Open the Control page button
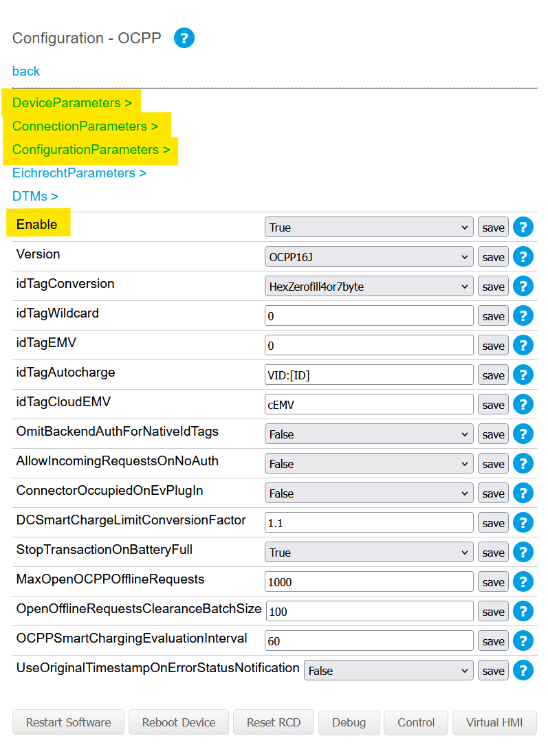548x756 pixels. 416,722
